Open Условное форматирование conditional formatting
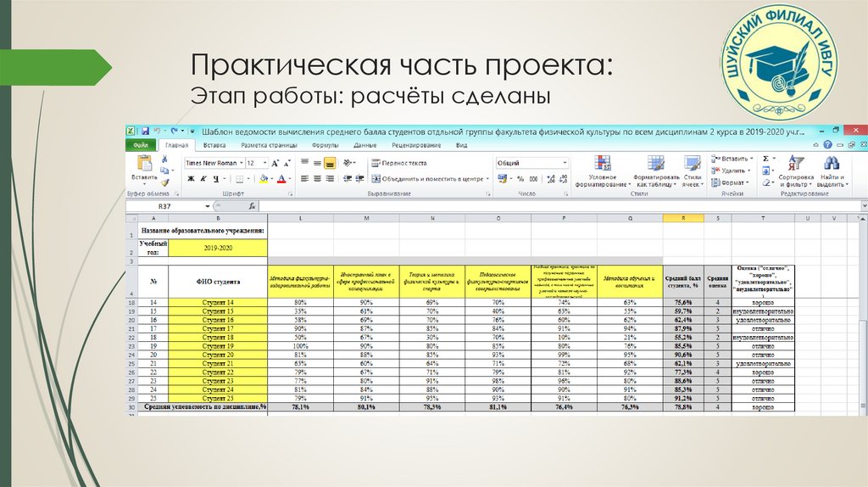The width and height of the screenshot is (868, 487). (x=603, y=171)
